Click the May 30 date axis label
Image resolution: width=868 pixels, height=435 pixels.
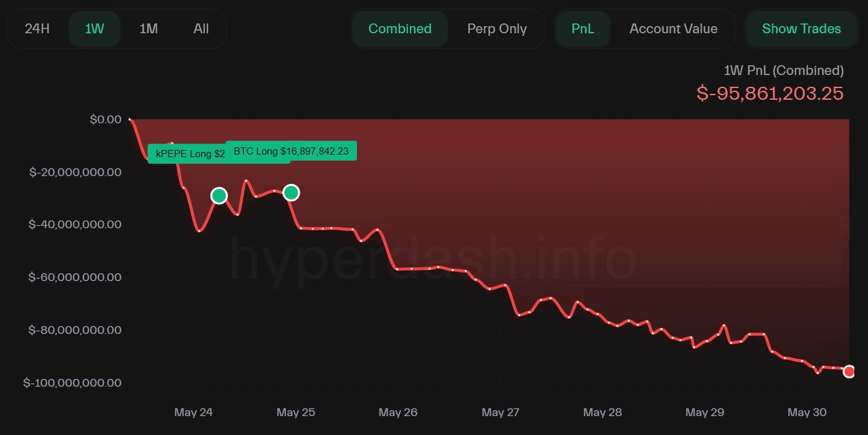807,412
